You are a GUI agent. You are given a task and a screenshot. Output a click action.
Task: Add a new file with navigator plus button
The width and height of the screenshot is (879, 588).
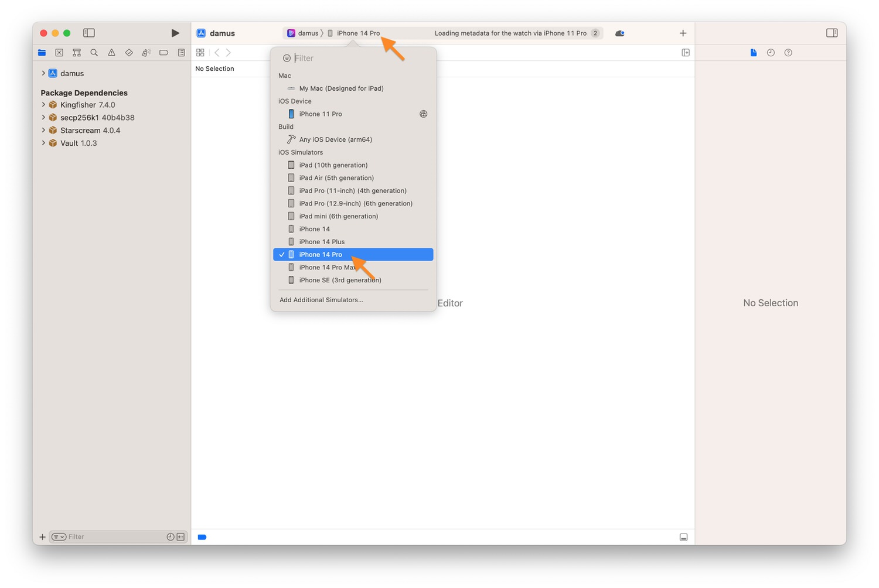point(42,537)
